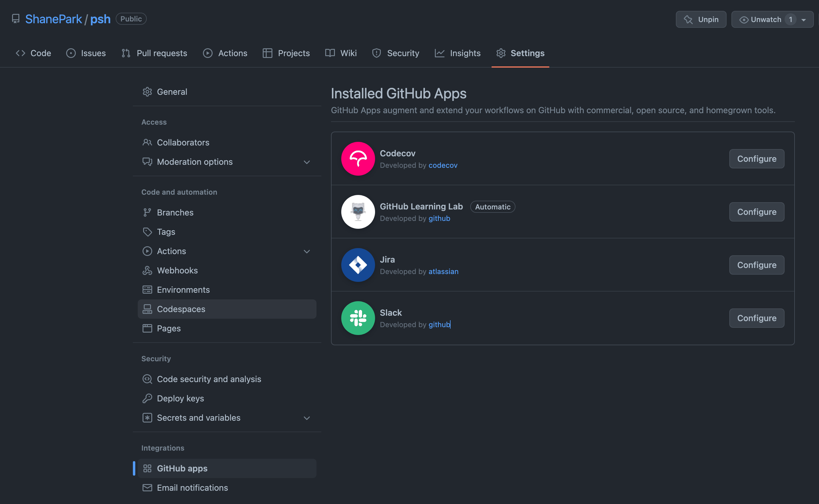Viewport: 819px width, 504px height.
Task: Click the Slack app logo
Action: coord(358,318)
